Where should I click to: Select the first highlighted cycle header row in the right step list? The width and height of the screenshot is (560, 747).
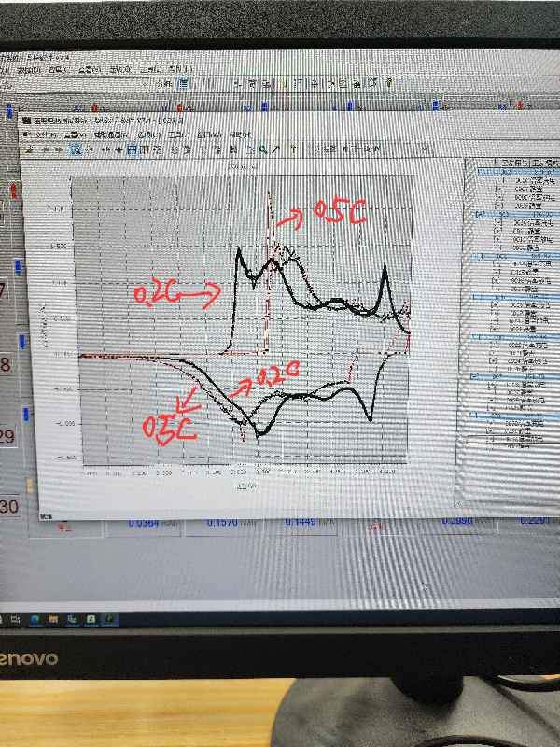(x=519, y=172)
